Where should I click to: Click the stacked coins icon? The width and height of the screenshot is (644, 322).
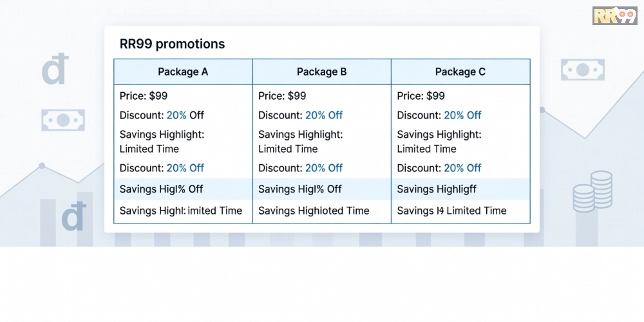point(592,191)
